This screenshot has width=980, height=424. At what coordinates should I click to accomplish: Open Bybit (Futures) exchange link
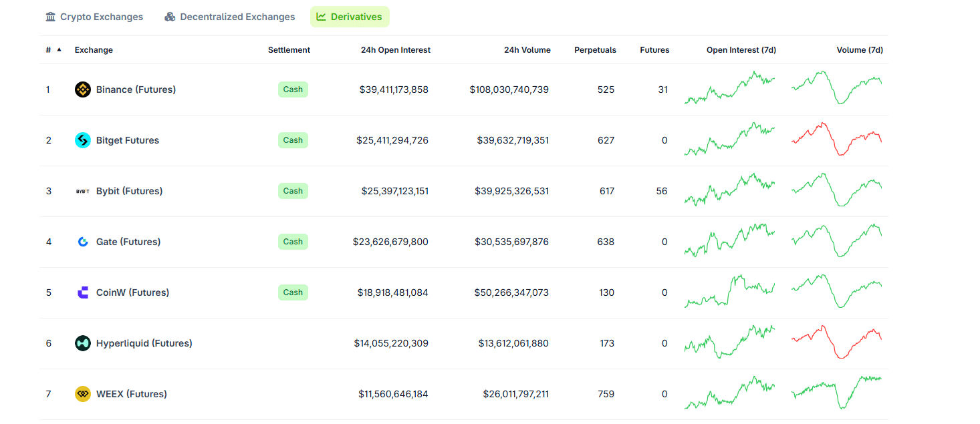click(129, 191)
